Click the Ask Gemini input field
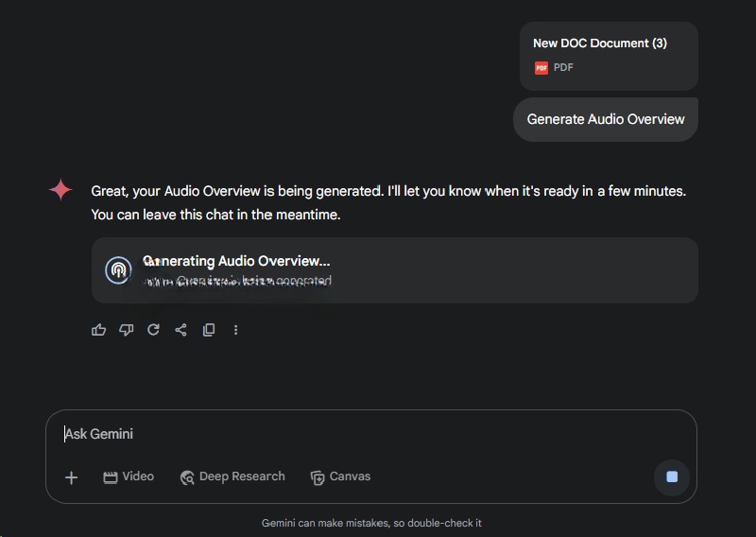756x537 pixels. coord(371,434)
